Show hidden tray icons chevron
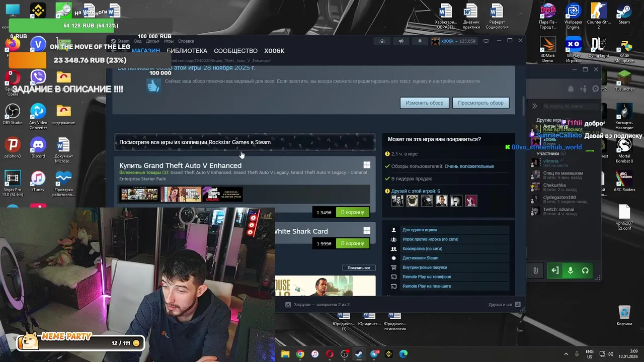Image resolution: width=644 pixels, height=362 pixels. (x=566, y=354)
